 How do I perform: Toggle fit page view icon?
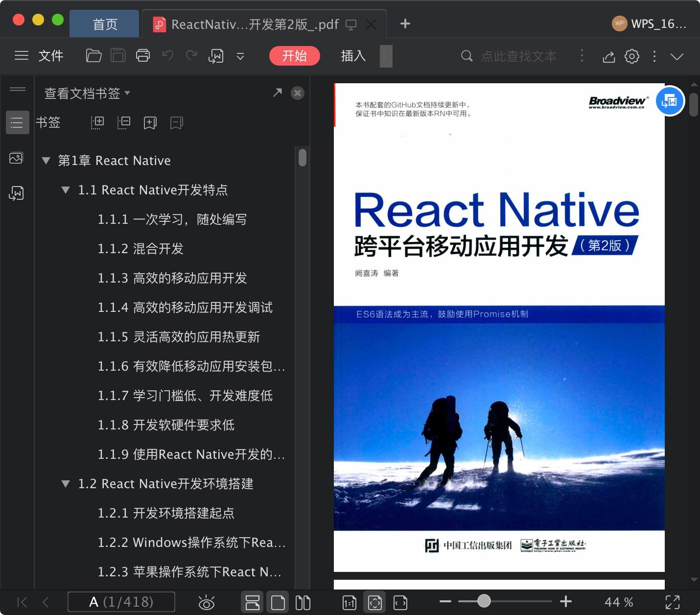click(375, 602)
